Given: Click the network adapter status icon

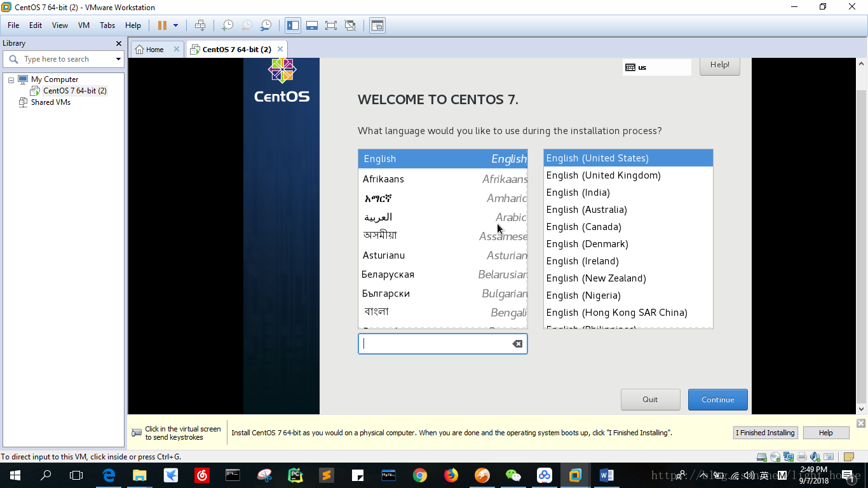Looking at the screenshot, I should (x=789, y=457).
